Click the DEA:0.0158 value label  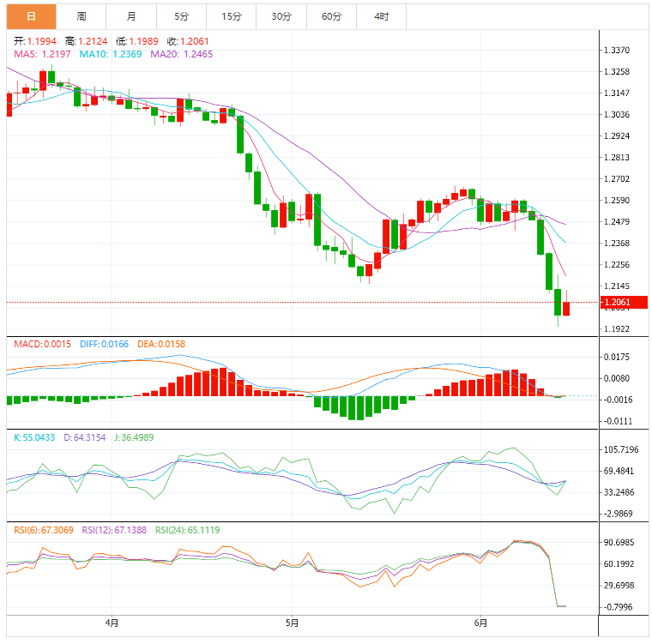[161, 344]
